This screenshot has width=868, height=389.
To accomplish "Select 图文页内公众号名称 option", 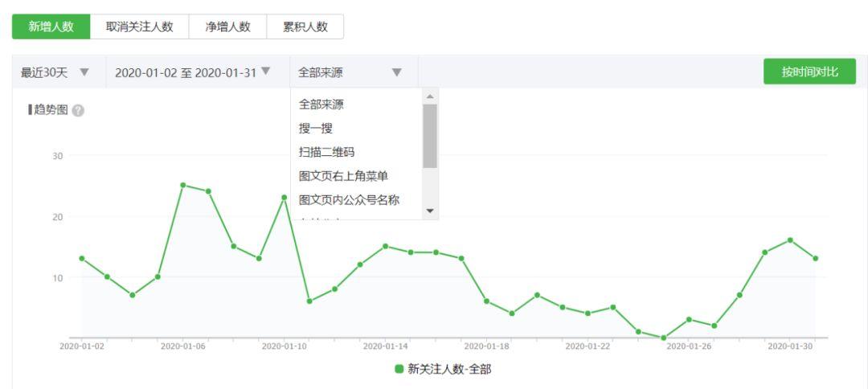I will (350, 200).
